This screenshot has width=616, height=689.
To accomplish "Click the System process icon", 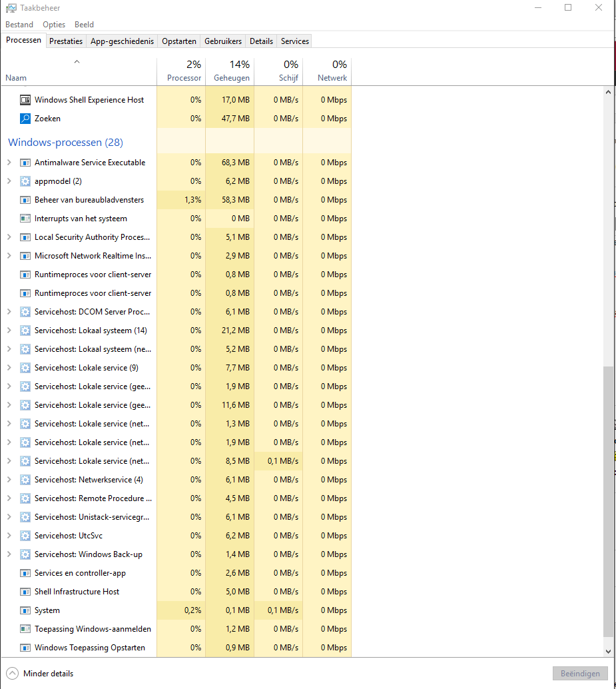I will click(25, 610).
